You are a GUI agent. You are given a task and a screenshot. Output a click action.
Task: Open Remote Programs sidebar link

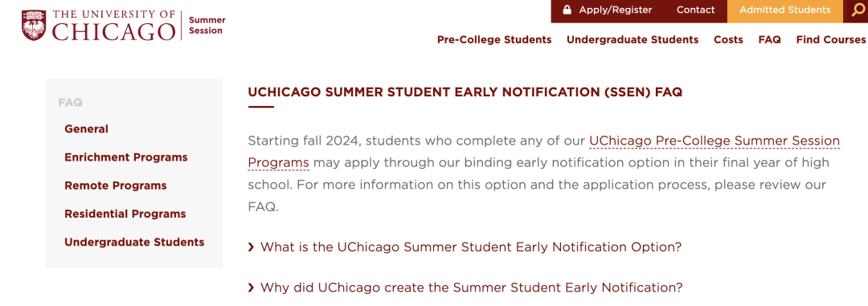pyautogui.click(x=115, y=186)
